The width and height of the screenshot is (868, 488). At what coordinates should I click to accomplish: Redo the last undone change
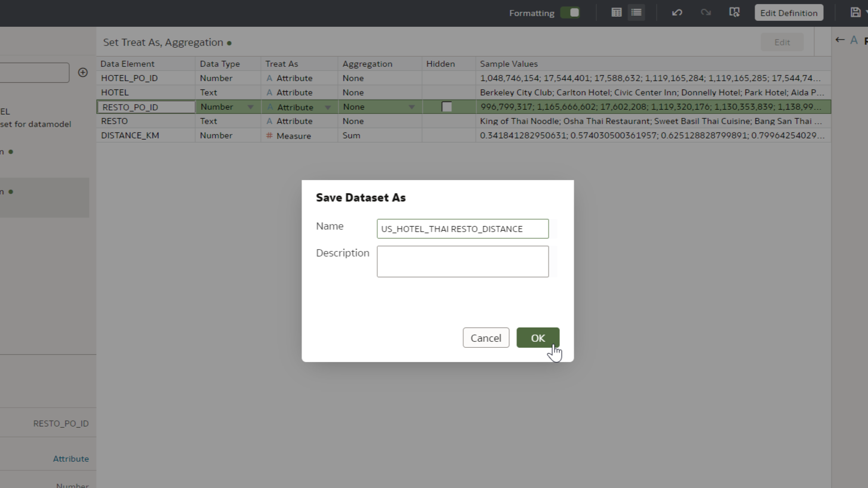point(706,13)
